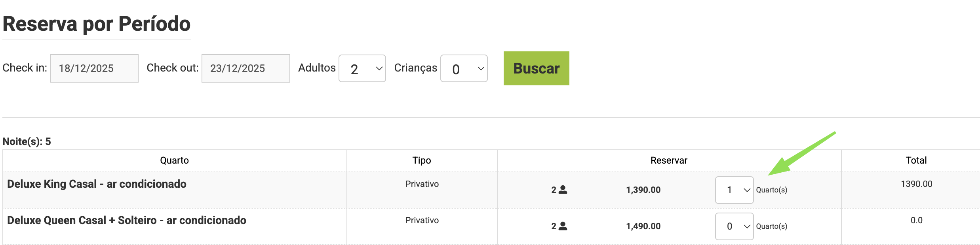
Task: Select Deluxe Queen Casal + Solteiro room name
Action: [127, 220]
